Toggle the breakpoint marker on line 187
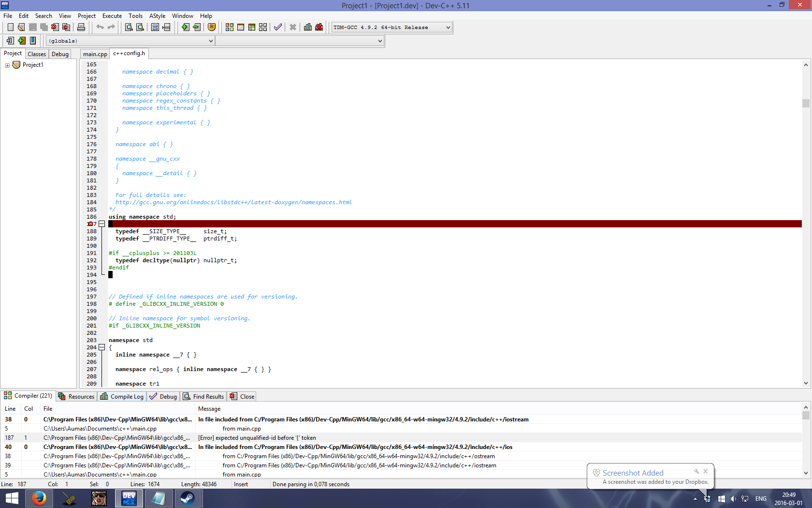812x508 pixels. [x=90, y=224]
